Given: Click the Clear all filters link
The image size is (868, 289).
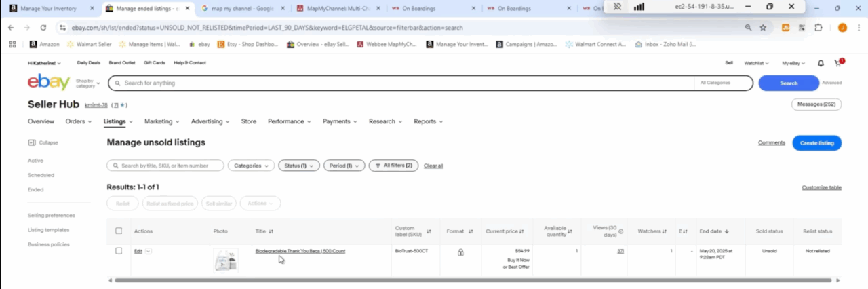Looking at the screenshot, I should 433,166.
